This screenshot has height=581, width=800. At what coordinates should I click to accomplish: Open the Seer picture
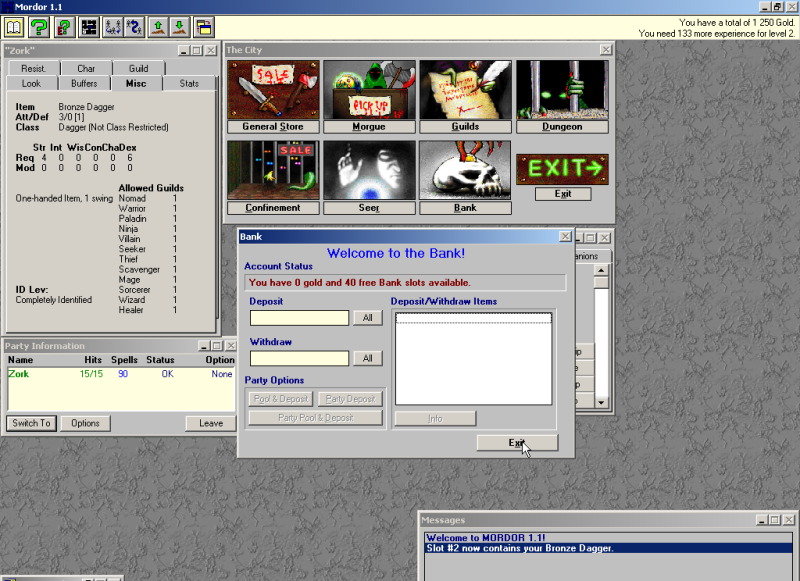point(368,171)
